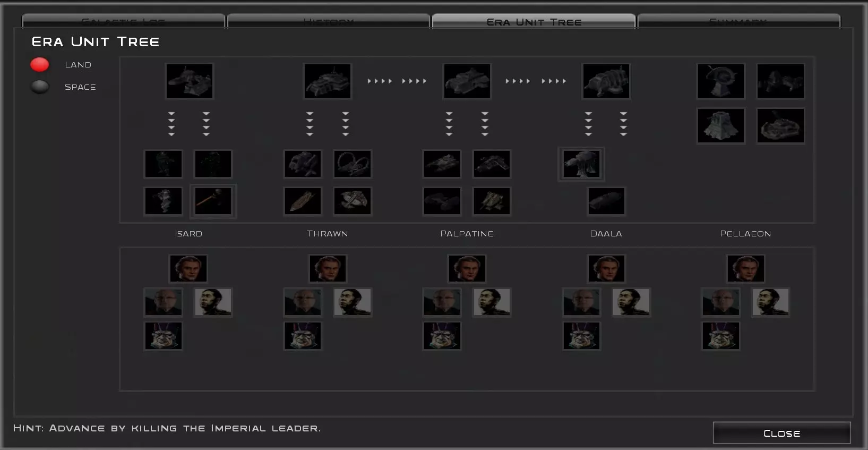Click the Isard era top factory icon
This screenshot has width=868, height=450.
190,81
